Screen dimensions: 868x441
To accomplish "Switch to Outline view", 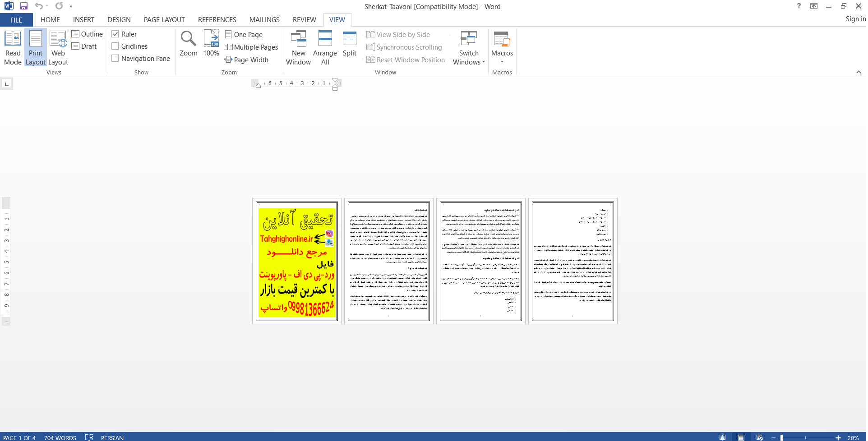I will [87, 34].
